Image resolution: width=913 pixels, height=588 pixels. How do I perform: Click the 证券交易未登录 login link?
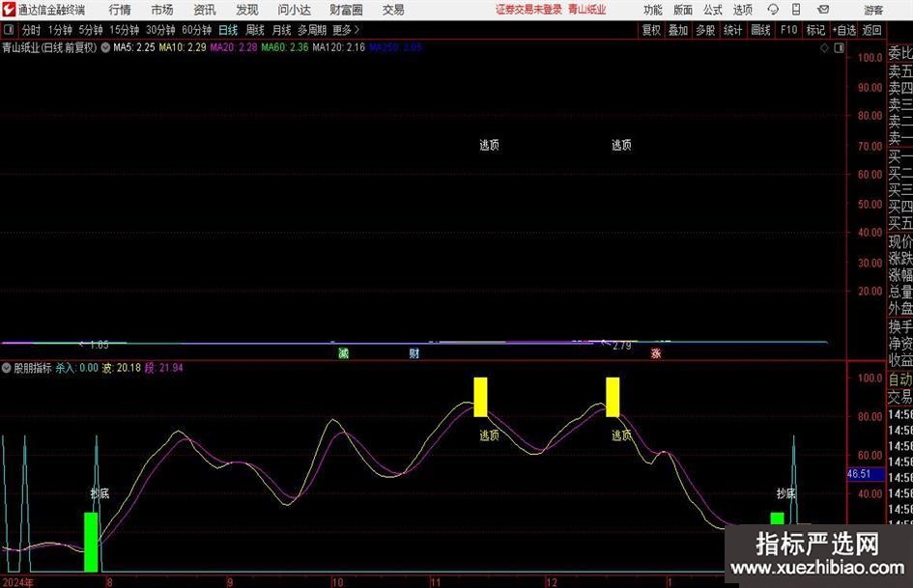coord(528,10)
